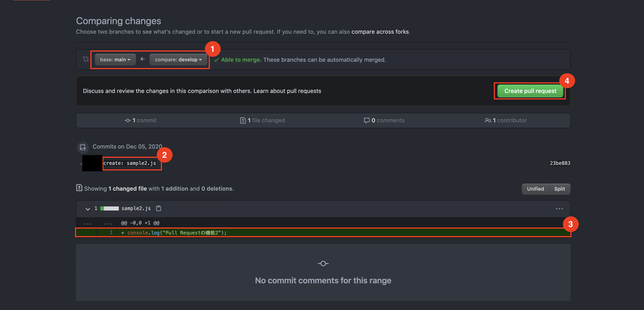Open the 'create: sample2.js' commit message
This screenshot has width=644, height=310.
(x=130, y=163)
